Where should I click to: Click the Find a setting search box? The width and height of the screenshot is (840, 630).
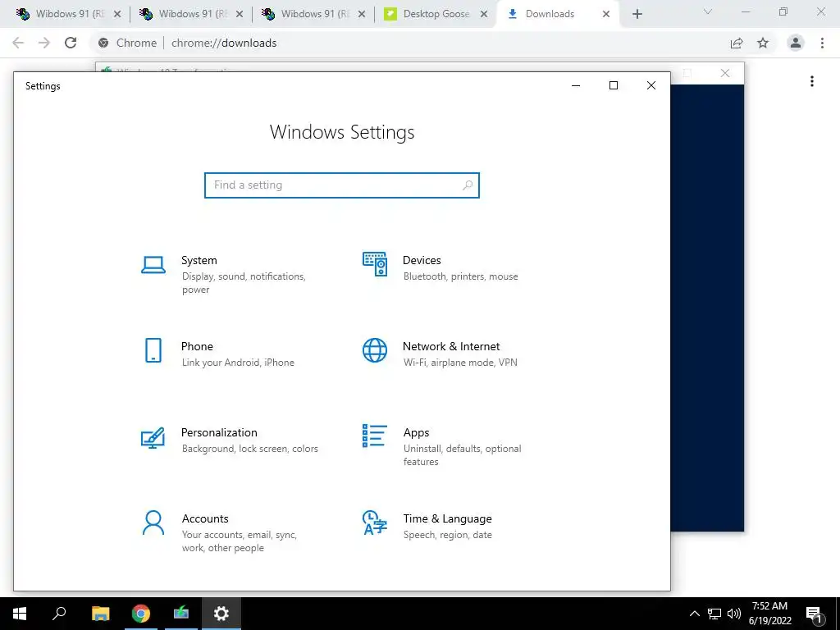click(x=342, y=185)
